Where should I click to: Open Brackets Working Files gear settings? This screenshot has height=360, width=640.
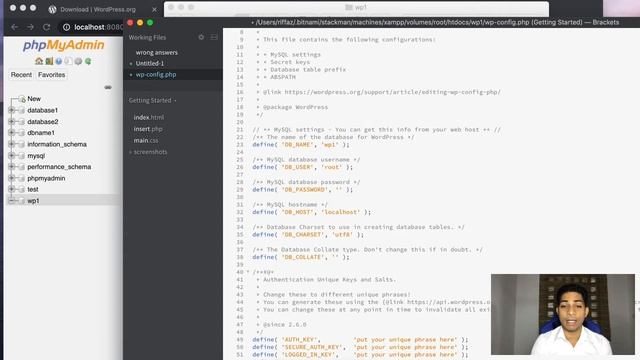tap(201, 37)
